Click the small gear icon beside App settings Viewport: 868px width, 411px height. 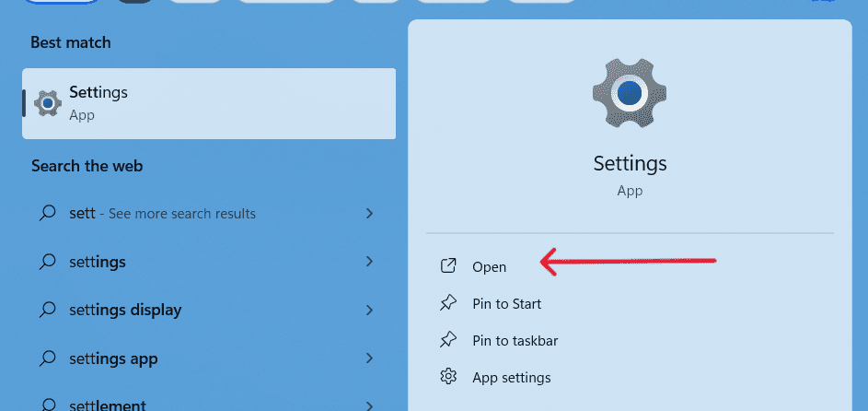tap(448, 377)
